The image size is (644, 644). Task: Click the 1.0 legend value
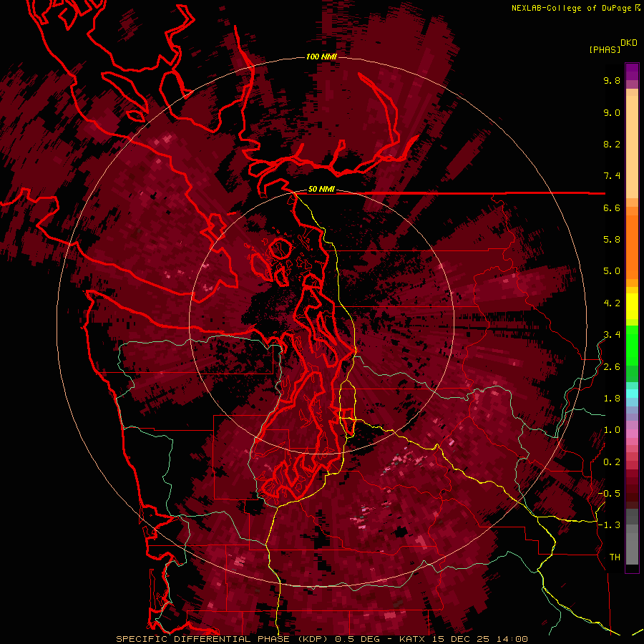pos(612,430)
